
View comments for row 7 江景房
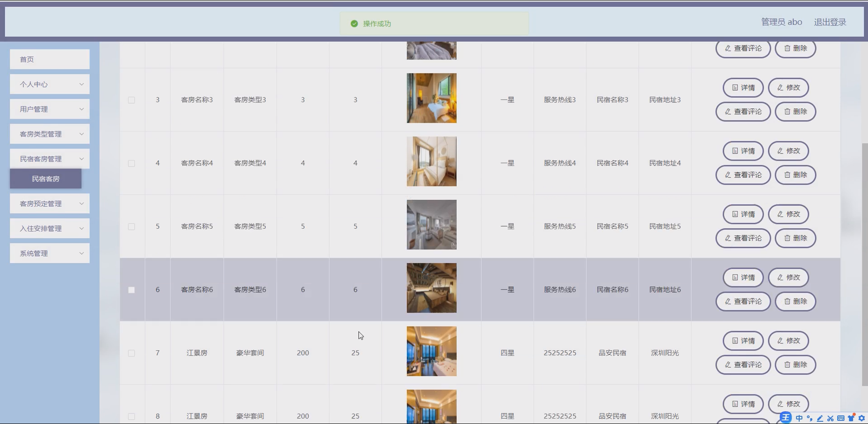(743, 365)
